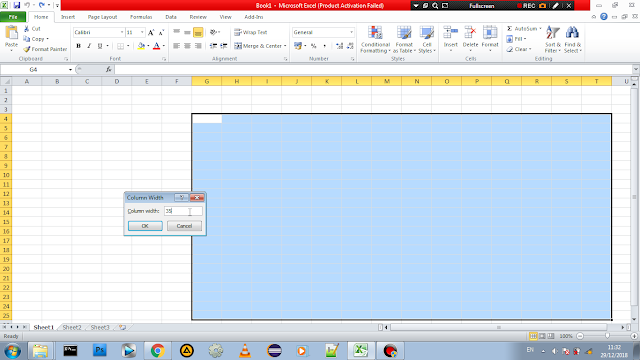
Task: Click the Orientation text-angle icon
Action: (x=213, y=32)
